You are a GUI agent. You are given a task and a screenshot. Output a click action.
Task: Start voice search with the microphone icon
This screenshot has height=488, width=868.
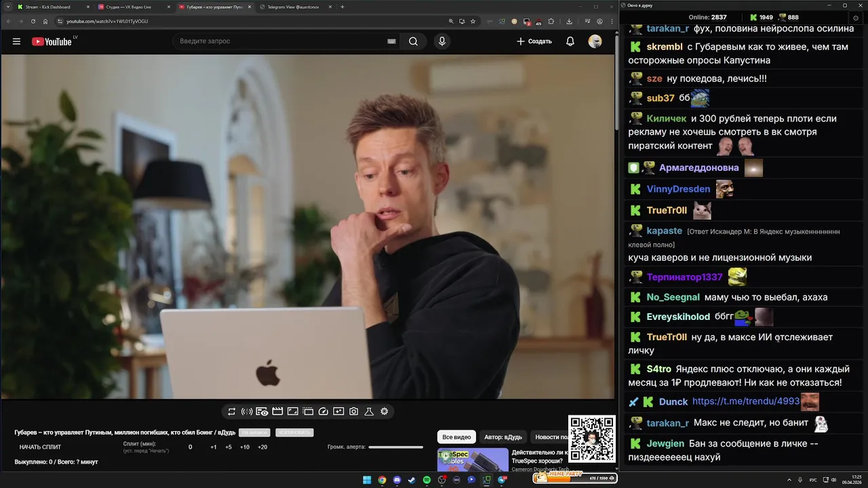point(442,41)
